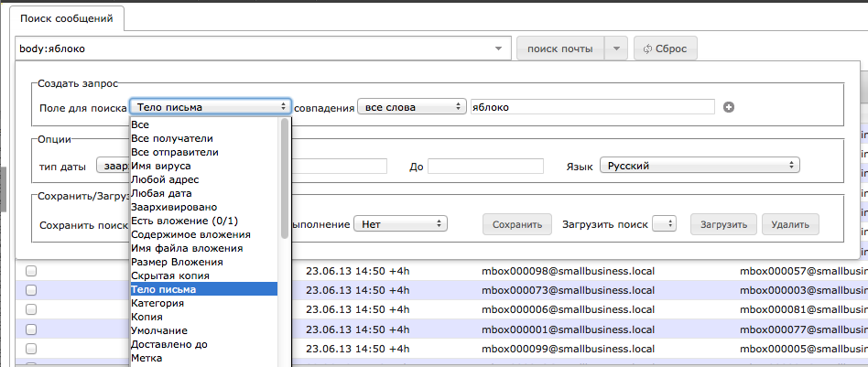Select Содержимое вложения option
Screen dimensions: 868x367
tap(203, 234)
